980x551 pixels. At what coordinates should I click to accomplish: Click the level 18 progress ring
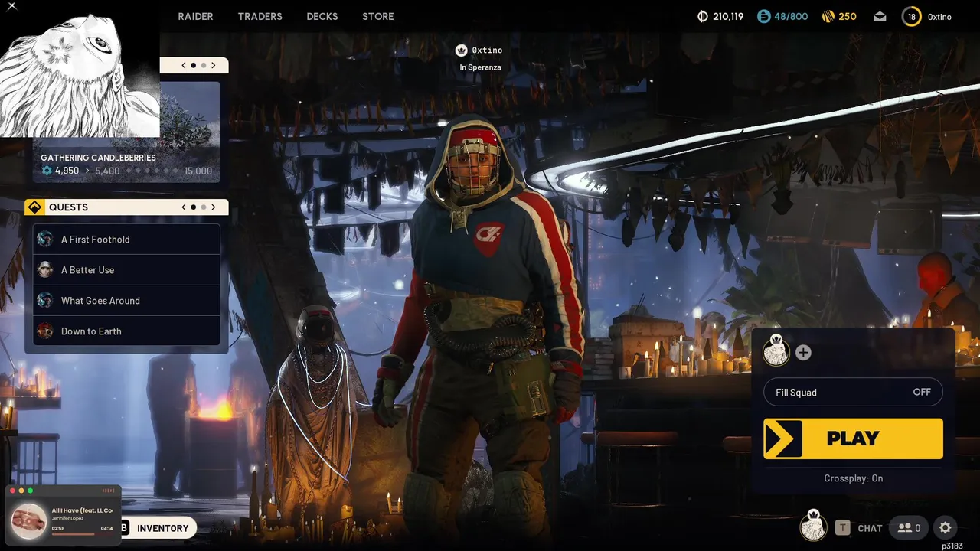pyautogui.click(x=911, y=16)
